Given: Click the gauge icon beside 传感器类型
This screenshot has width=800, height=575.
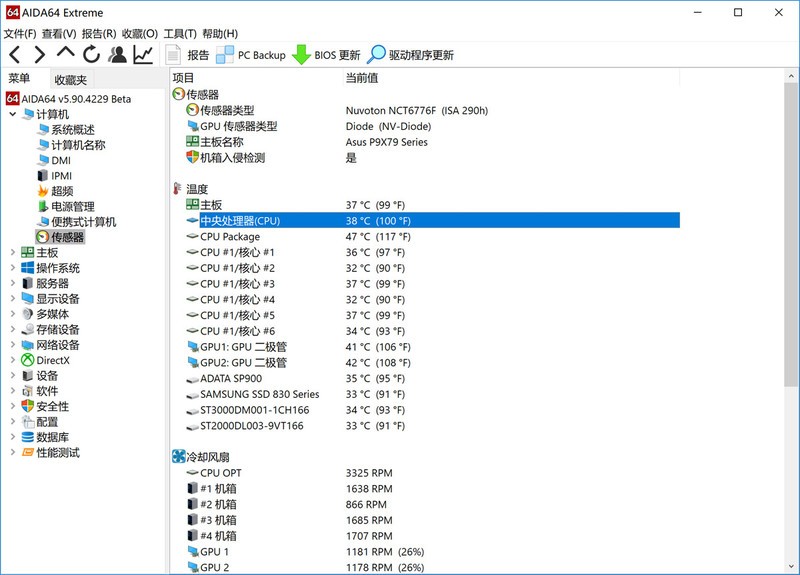Looking at the screenshot, I should tap(192, 110).
